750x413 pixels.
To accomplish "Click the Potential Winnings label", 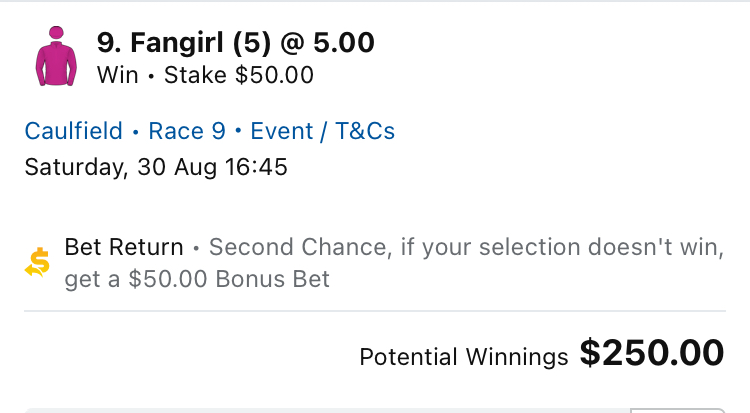I will (463, 357).
